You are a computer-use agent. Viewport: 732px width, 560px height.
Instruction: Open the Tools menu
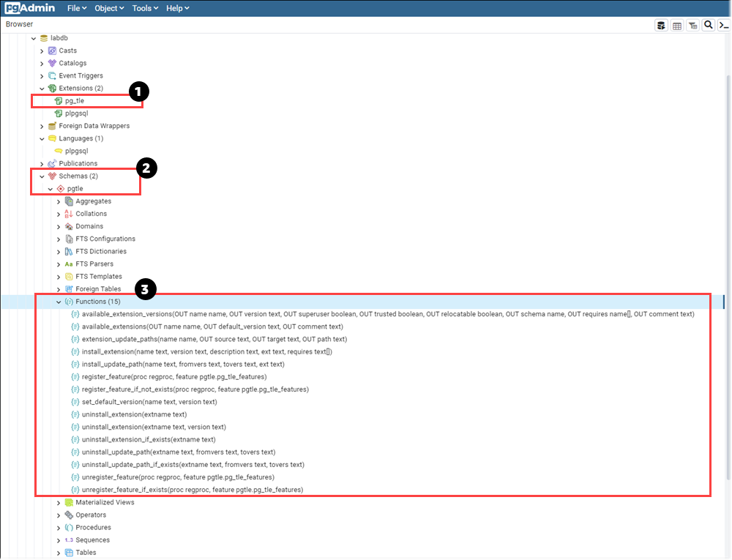click(x=144, y=8)
